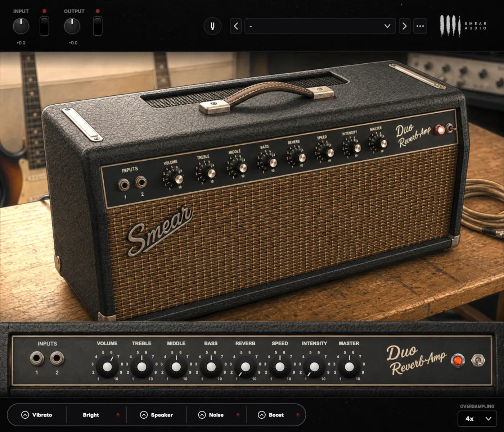This screenshot has height=432, width=504.
Task: Toggle the Bright switch
Action: coord(91,415)
